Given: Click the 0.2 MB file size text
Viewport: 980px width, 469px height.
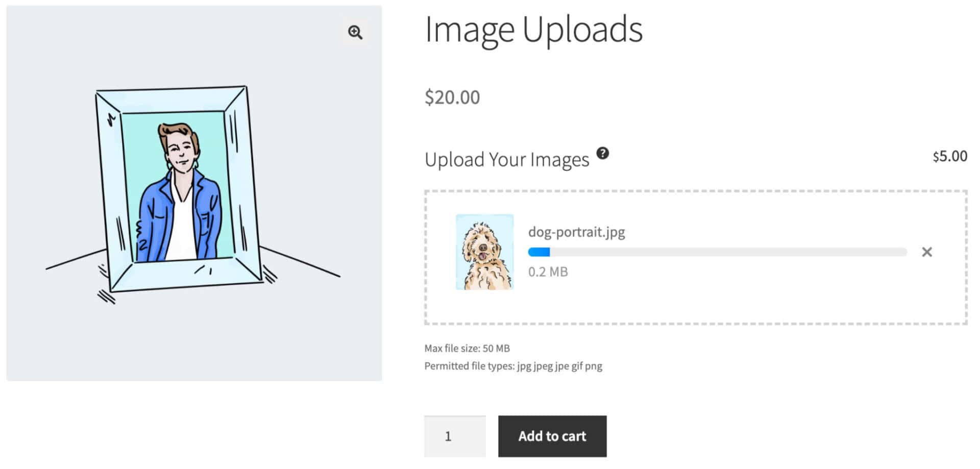Looking at the screenshot, I should click(x=548, y=272).
